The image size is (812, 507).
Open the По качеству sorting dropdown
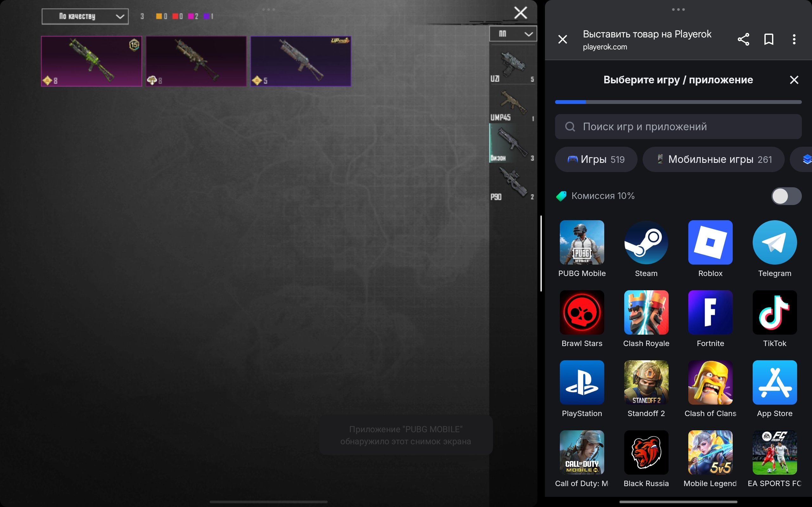[85, 16]
